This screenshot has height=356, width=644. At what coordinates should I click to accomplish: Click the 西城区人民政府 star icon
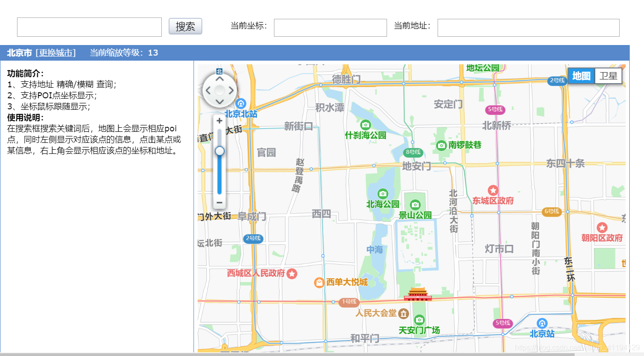292,274
